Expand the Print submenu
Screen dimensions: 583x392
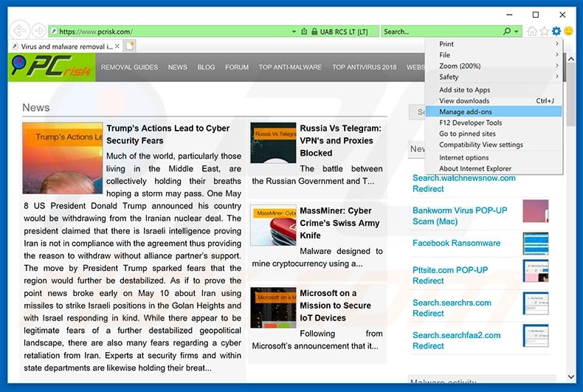pyautogui.click(x=494, y=44)
